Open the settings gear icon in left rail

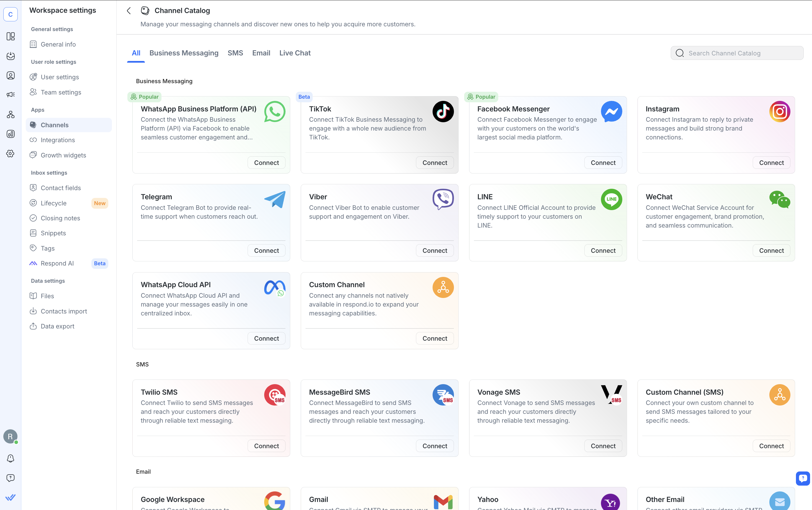click(11, 154)
